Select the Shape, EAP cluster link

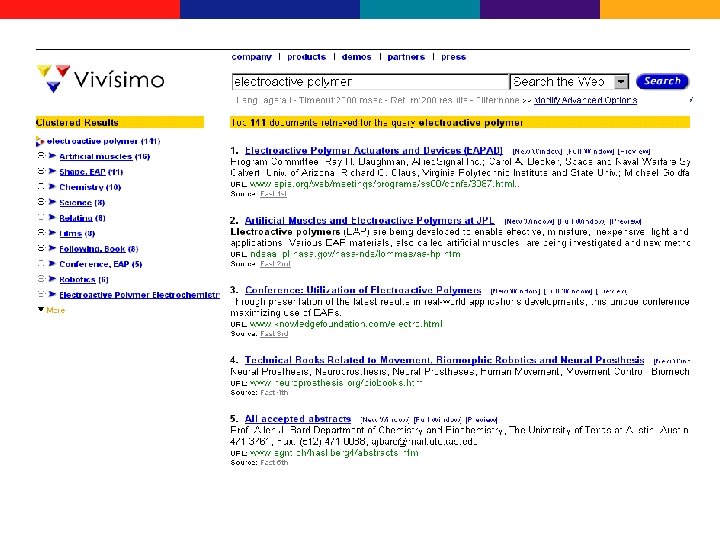pyautogui.click(x=82, y=172)
